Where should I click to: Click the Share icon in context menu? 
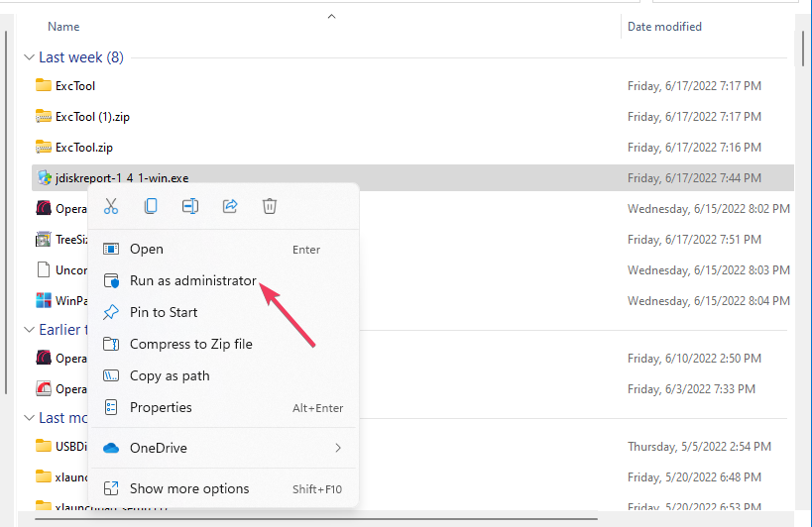[x=230, y=206]
